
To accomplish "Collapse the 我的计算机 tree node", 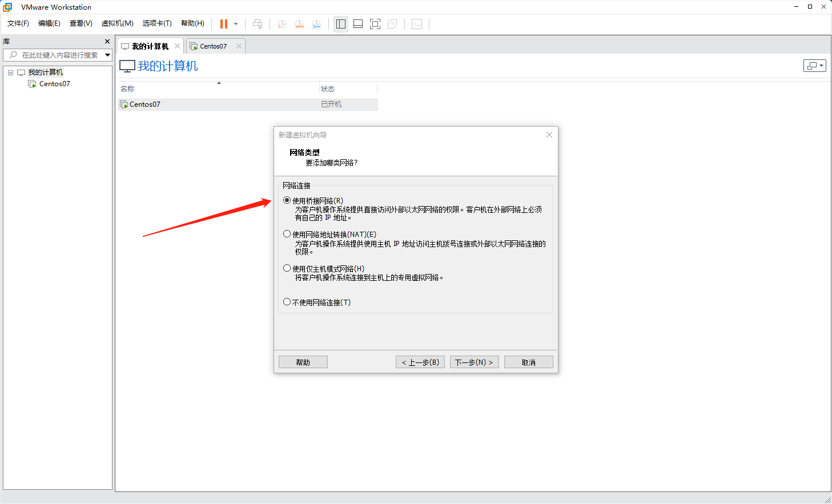I will 10,72.
